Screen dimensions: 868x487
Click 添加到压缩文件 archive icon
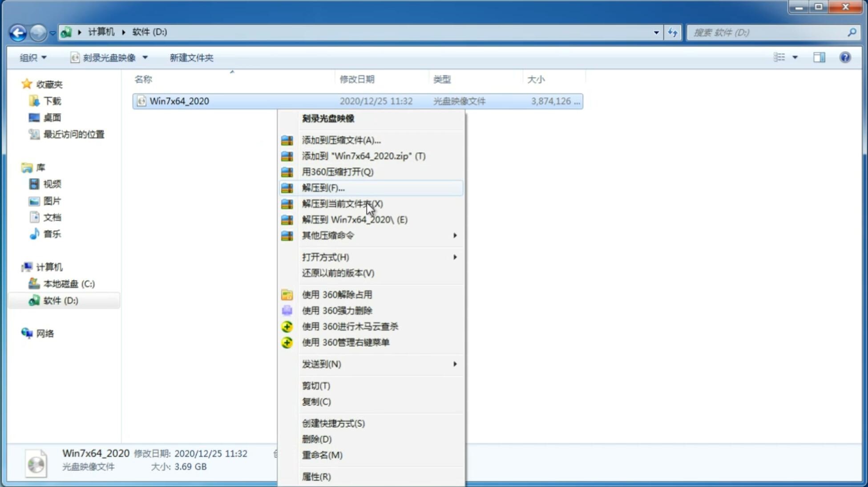click(287, 140)
